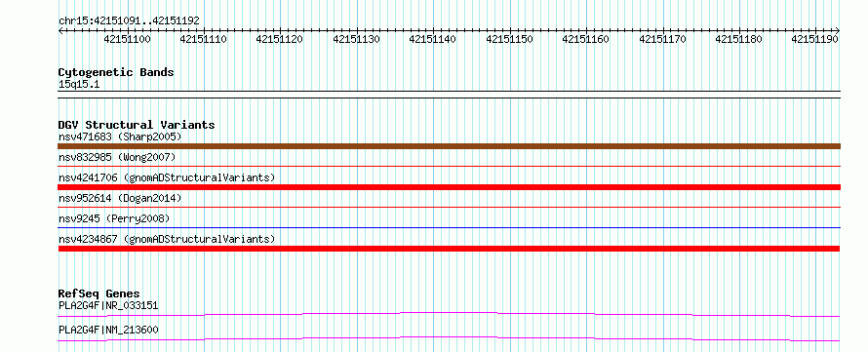Click ruler position 42151190
868x352 pixels.
815,39
